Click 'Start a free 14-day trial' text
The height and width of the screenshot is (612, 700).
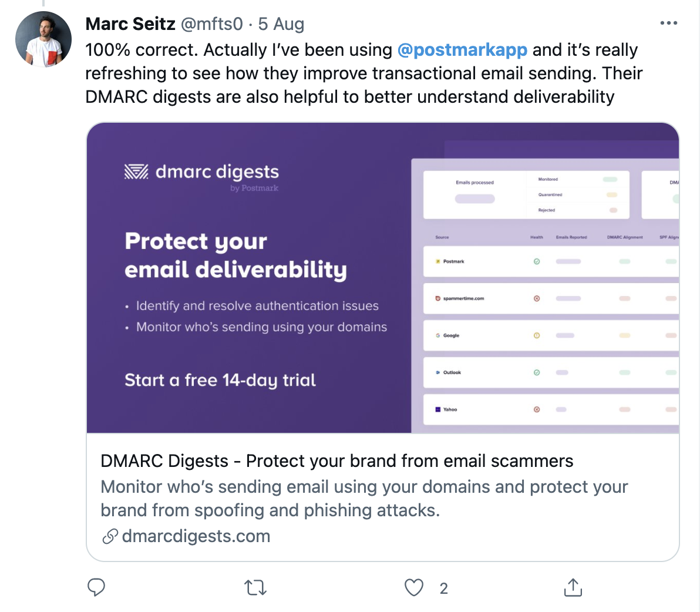point(220,381)
